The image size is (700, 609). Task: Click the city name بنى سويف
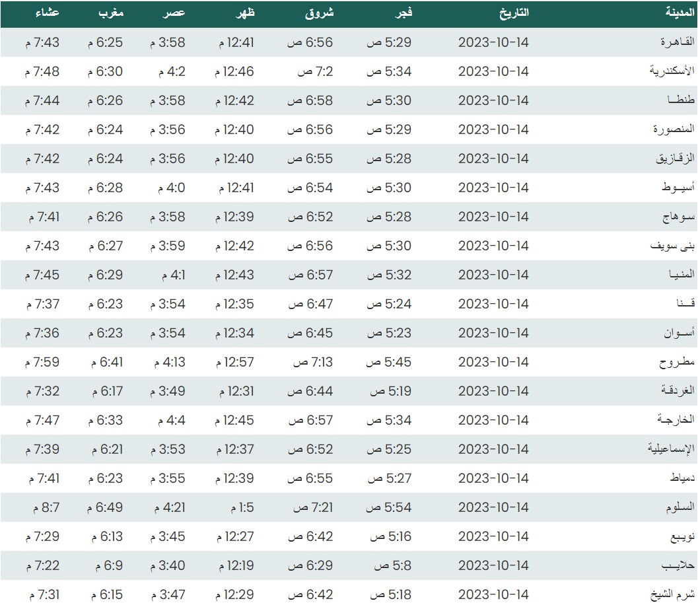674,246
